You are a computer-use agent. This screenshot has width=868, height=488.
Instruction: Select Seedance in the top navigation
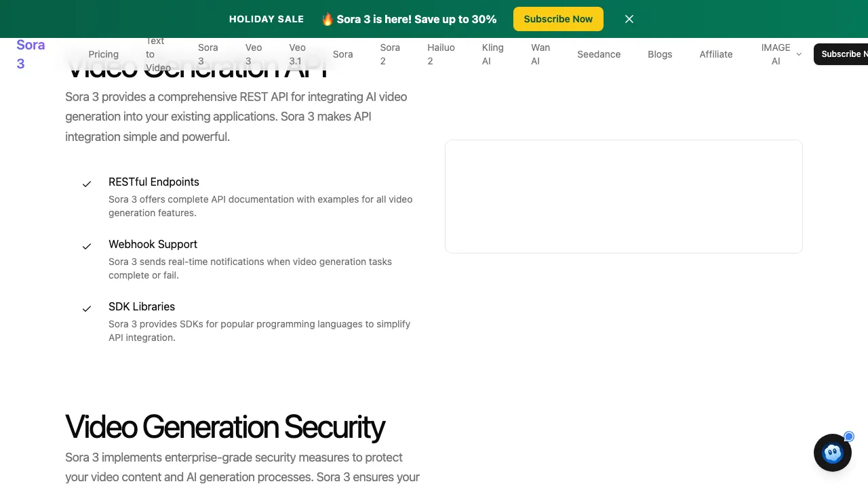[x=599, y=54]
